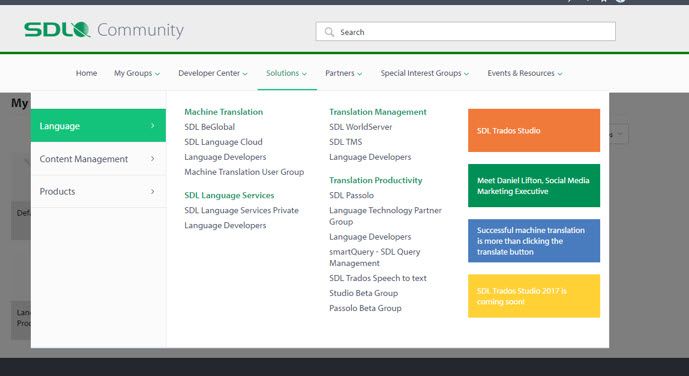Click the Partners dropdown arrow
Viewport: 689px width, 376px height.
(x=359, y=74)
